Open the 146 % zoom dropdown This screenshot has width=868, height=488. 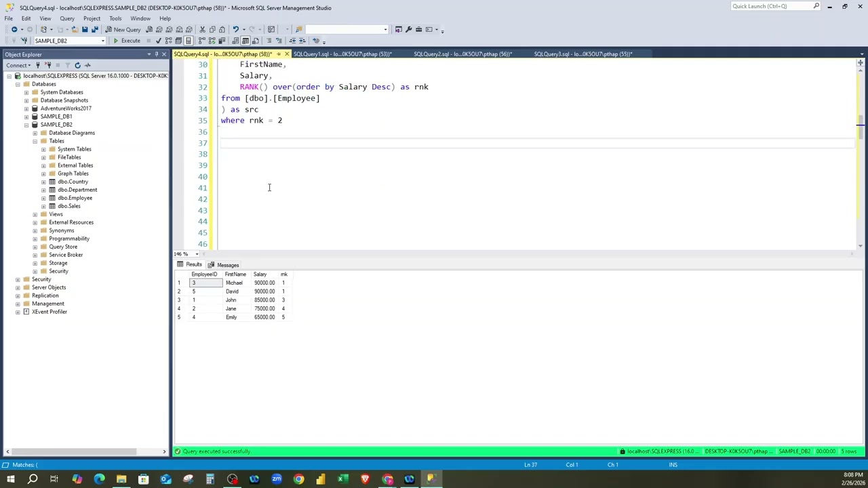[x=197, y=254]
